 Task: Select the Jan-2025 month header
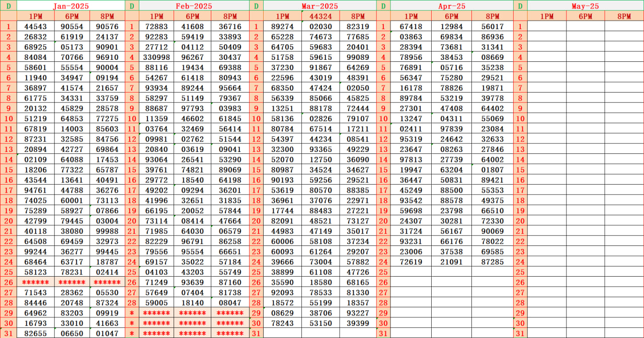(x=70, y=6)
